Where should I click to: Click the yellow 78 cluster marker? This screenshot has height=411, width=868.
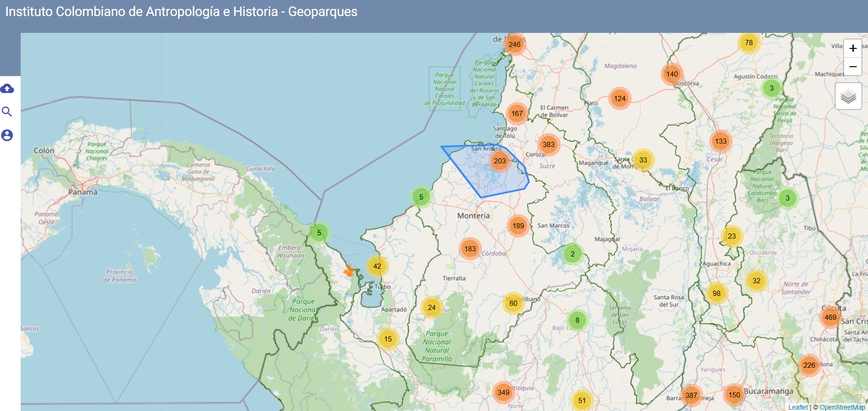[749, 43]
